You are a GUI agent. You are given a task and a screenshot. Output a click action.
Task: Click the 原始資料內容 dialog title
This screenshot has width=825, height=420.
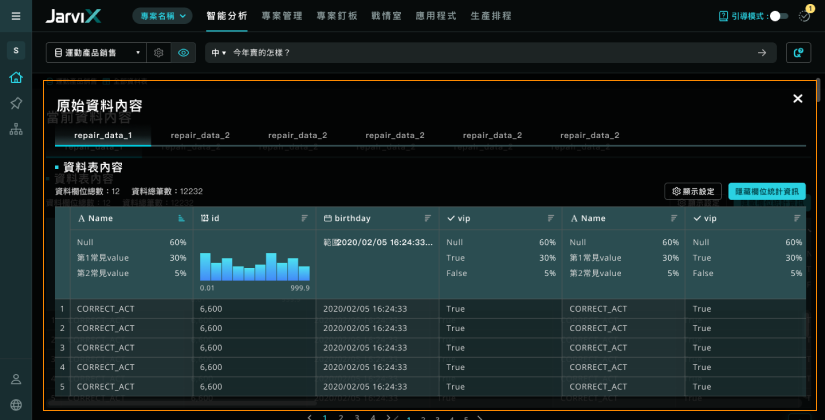99,106
